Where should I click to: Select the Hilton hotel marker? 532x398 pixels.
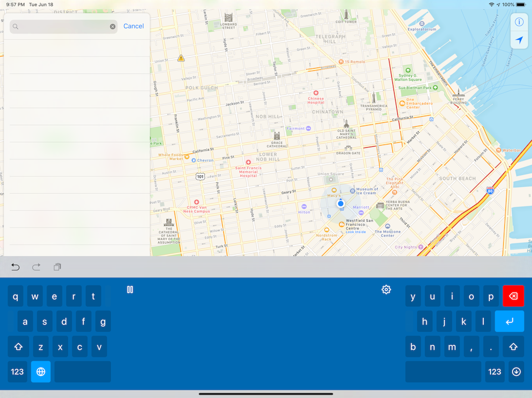click(304, 206)
